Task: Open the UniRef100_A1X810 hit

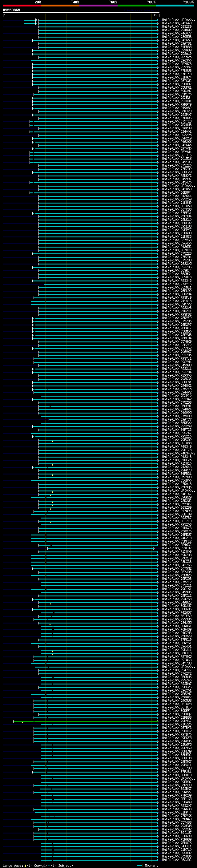Action: pos(177,463)
